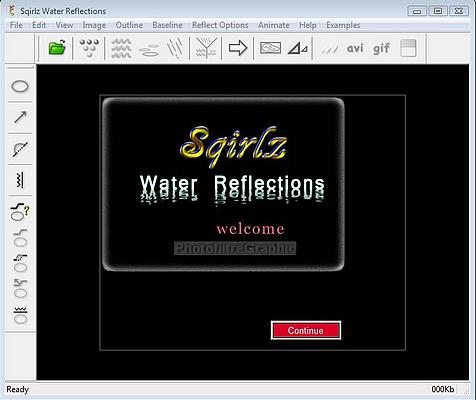Open the Image menu
Viewport: 476px width, 400px height.
[94, 25]
